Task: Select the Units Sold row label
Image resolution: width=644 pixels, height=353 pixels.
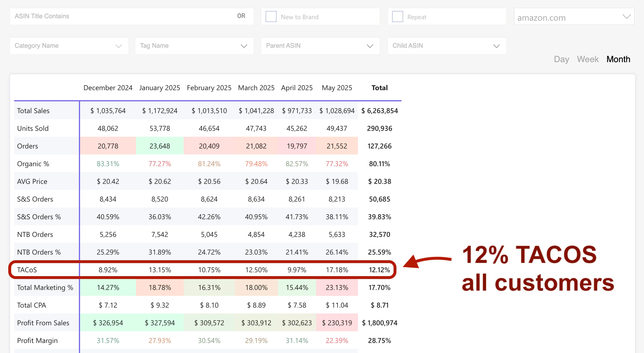Action: pos(33,128)
